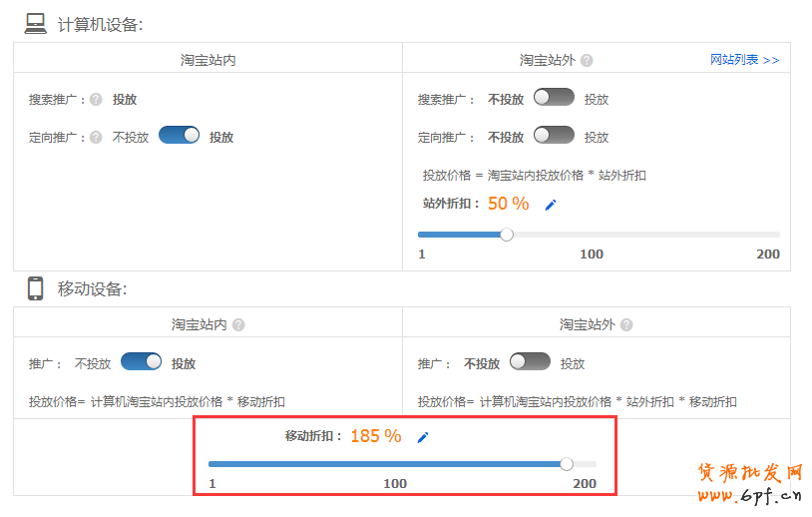Click help icon beside mobile 淘宝站外 header
The image size is (812, 517).
625,325
